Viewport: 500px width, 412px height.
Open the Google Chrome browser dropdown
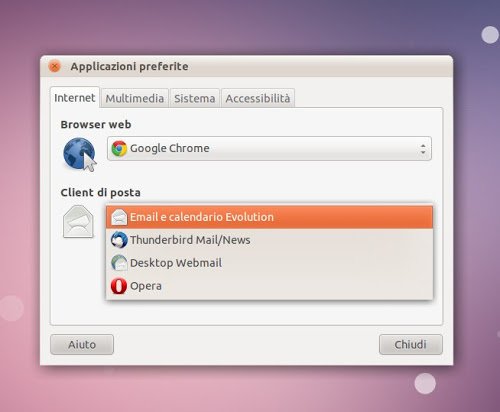tap(269, 148)
